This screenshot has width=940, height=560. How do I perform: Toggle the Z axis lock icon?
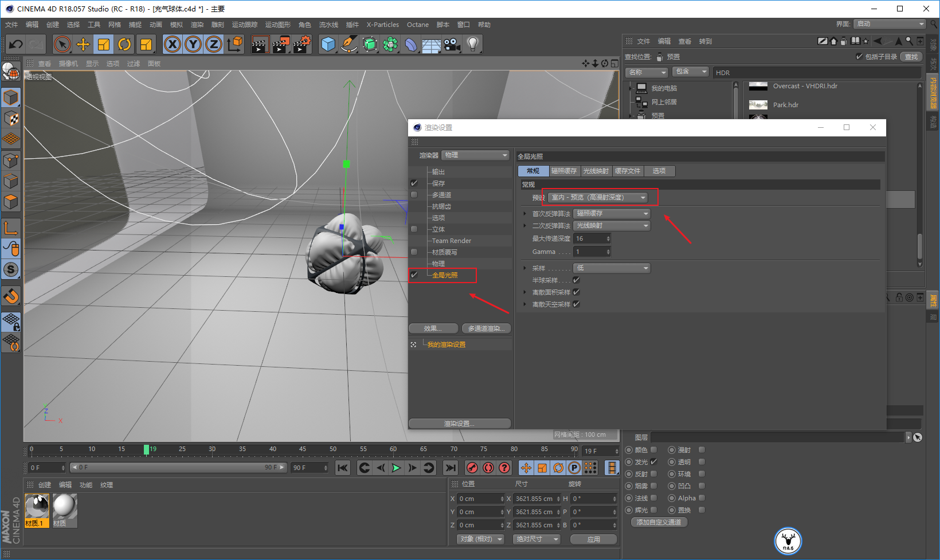tap(214, 44)
